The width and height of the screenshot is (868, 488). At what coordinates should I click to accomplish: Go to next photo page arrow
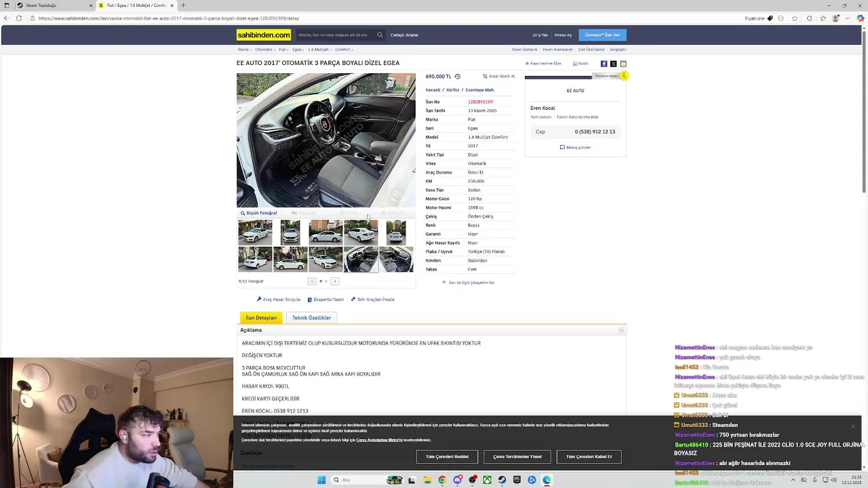(335, 281)
